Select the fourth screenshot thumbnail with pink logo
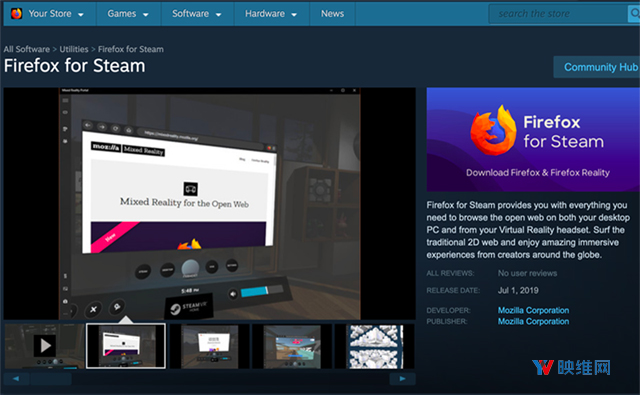 (x=292, y=346)
